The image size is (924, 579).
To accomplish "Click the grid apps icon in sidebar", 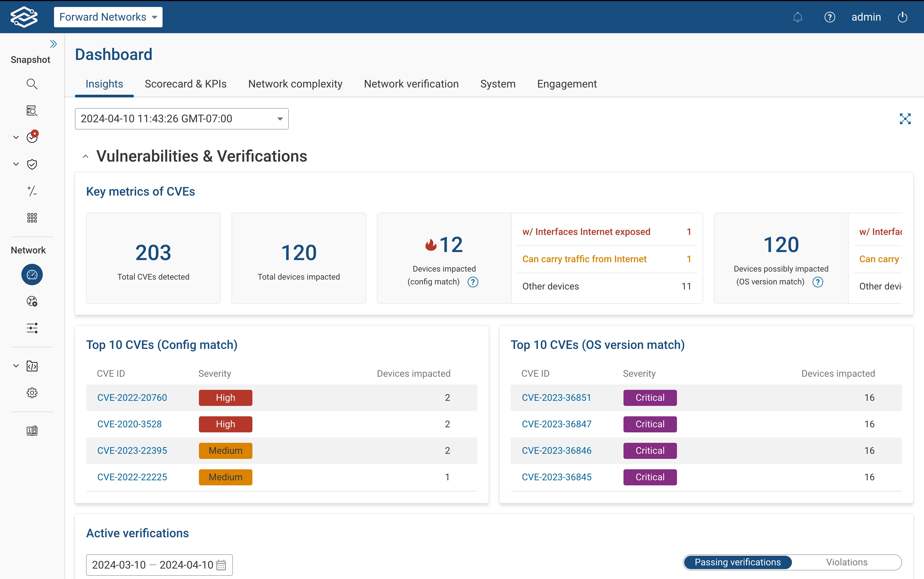I will coord(32,218).
